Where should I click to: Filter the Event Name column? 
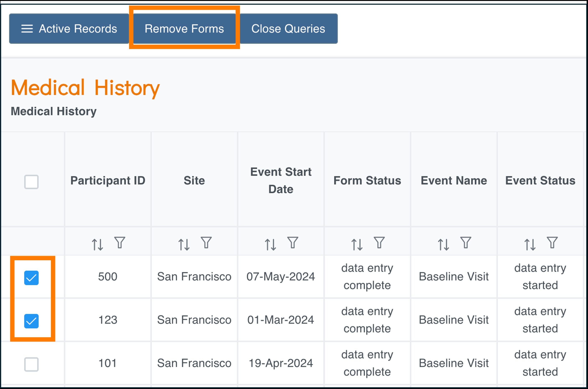(466, 243)
